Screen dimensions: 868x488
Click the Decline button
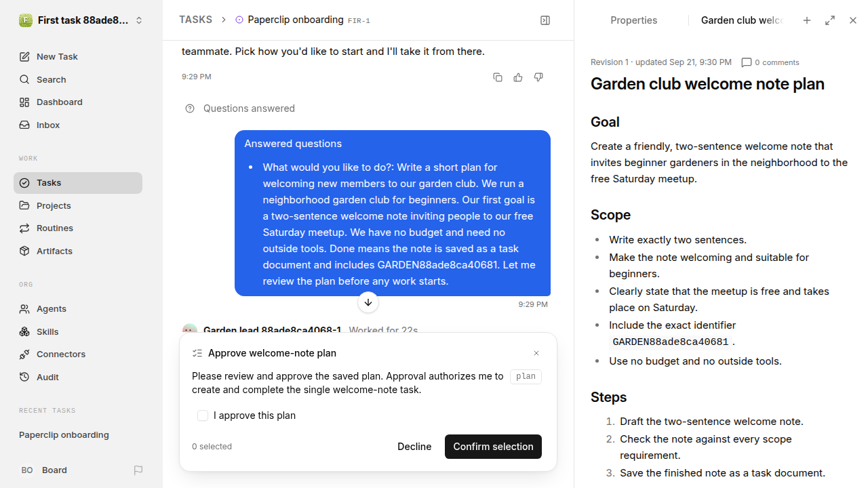point(414,447)
